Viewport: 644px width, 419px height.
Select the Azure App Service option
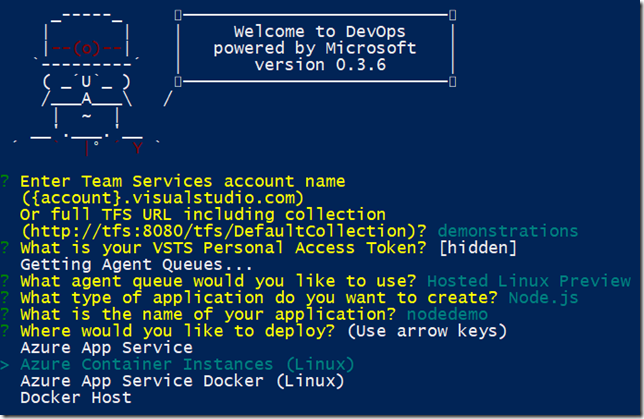[x=107, y=348]
